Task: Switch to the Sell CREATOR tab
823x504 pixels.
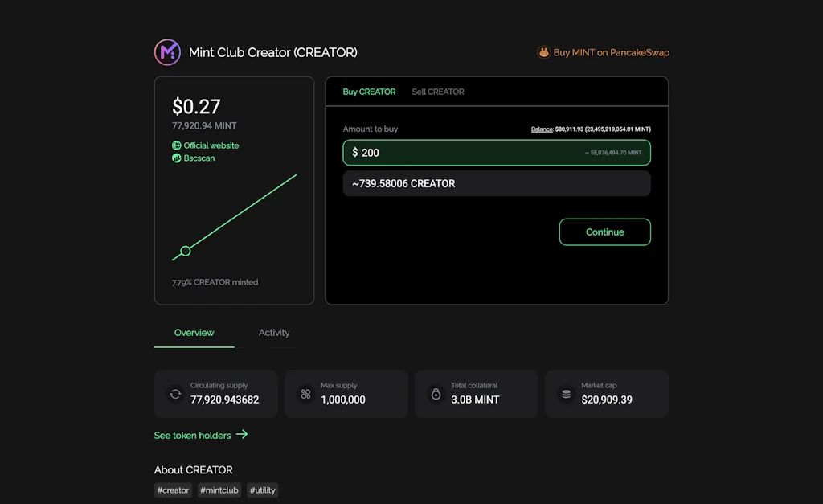Action: tap(438, 92)
